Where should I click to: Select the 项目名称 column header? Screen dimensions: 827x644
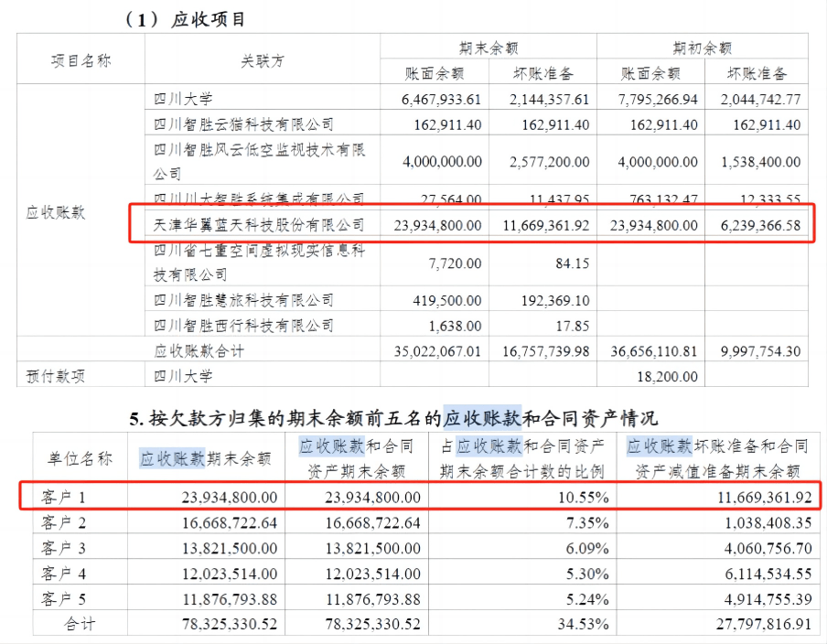[x=81, y=60]
